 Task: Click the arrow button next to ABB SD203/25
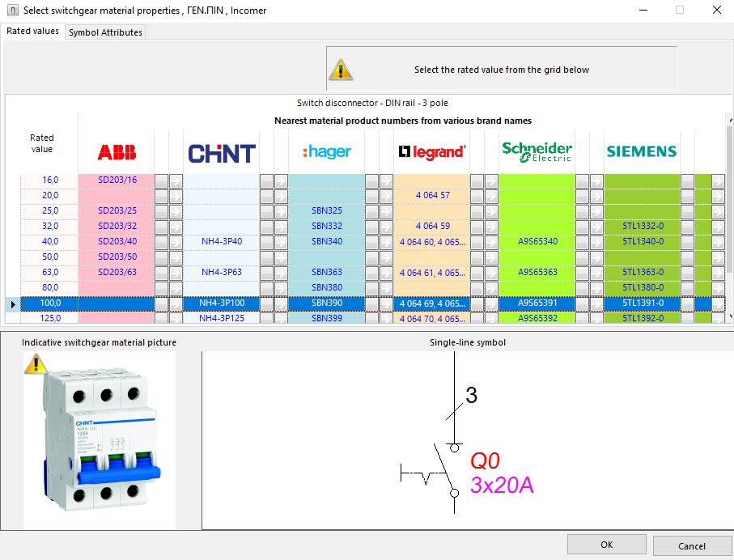coord(176,210)
